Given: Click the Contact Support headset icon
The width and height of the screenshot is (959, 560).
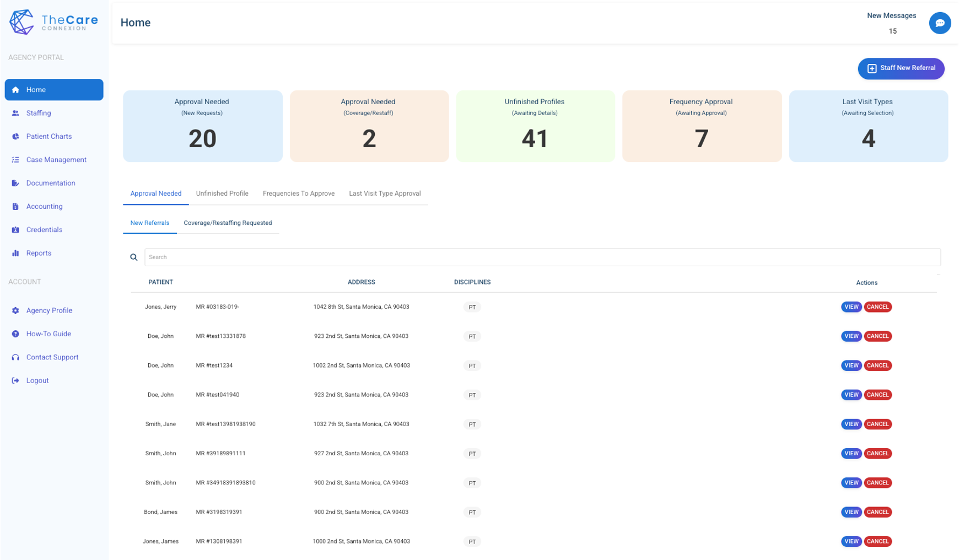Looking at the screenshot, I should [x=15, y=357].
